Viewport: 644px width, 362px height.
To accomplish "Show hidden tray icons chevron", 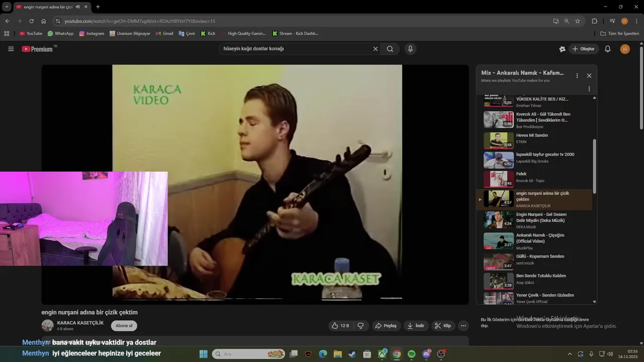I will coord(570,354).
